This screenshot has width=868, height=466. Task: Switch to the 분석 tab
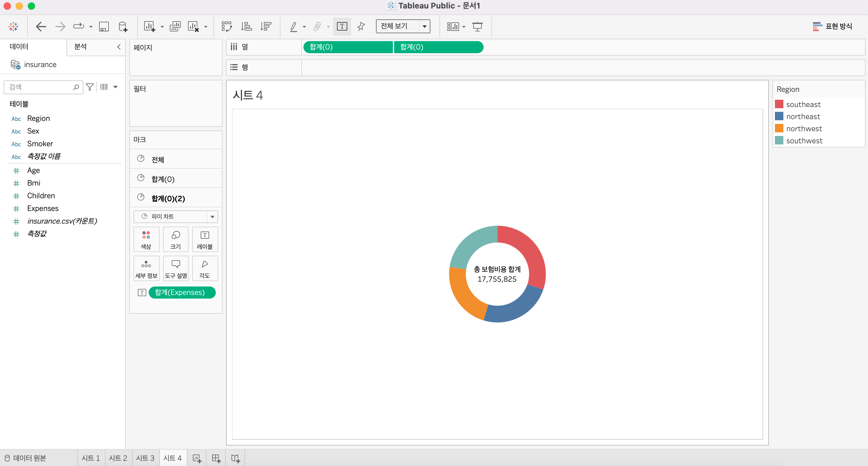click(x=80, y=47)
